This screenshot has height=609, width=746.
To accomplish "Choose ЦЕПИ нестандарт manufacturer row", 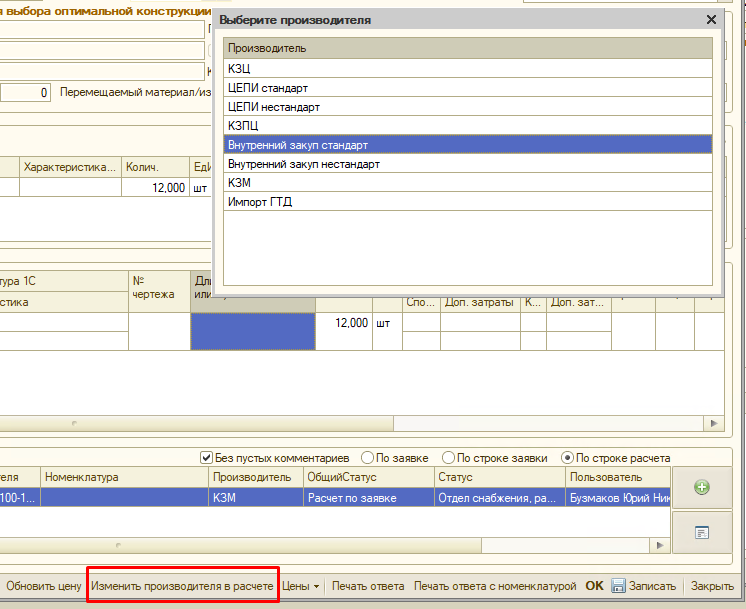I will click(468, 107).
